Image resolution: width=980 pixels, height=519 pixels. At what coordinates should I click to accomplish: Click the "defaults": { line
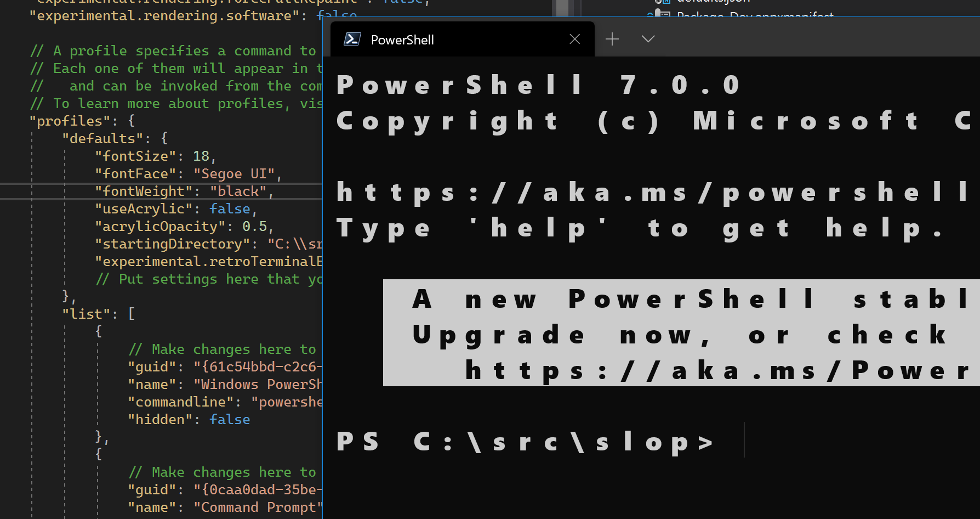point(115,138)
